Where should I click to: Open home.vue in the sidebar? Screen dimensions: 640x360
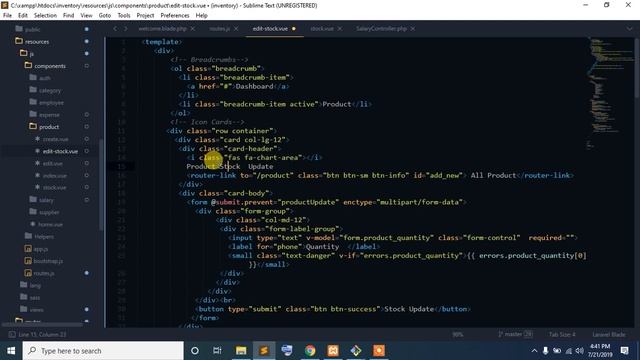50,224
